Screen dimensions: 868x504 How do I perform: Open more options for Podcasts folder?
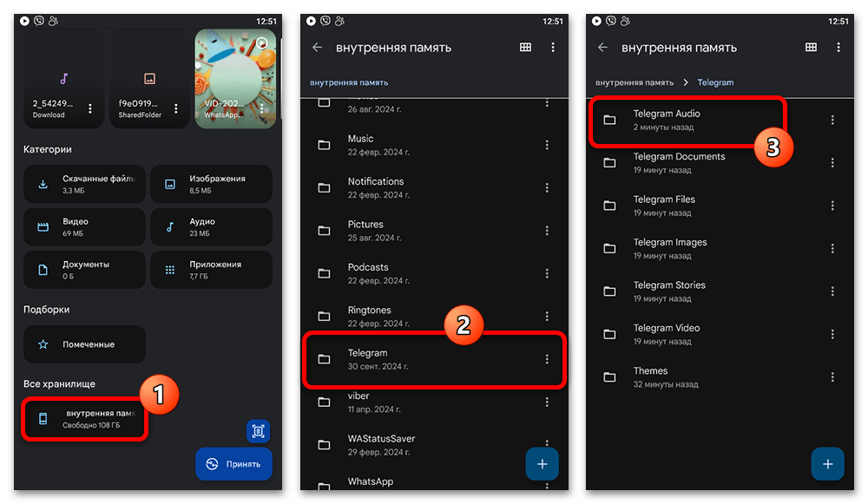pyautogui.click(x=547, y=273)
